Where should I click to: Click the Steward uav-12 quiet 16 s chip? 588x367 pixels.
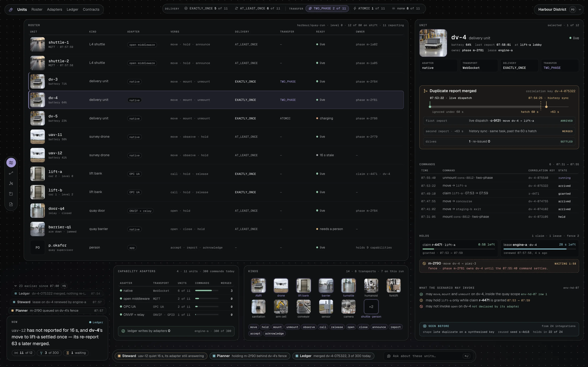tap(161, 356)
